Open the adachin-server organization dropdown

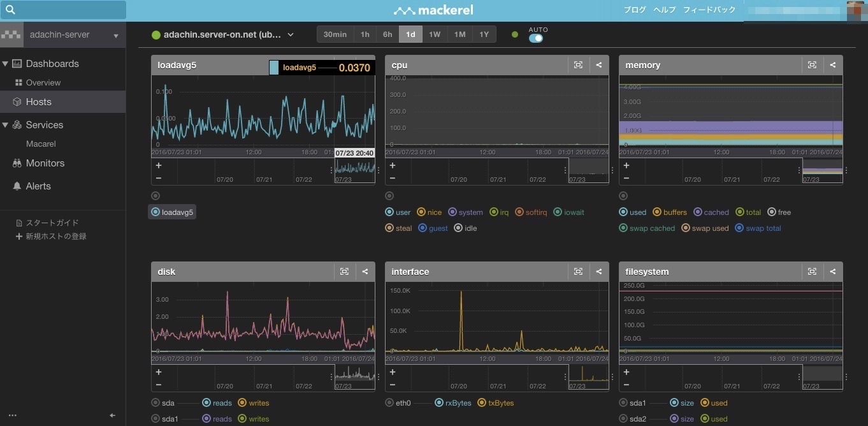point(115,36)
